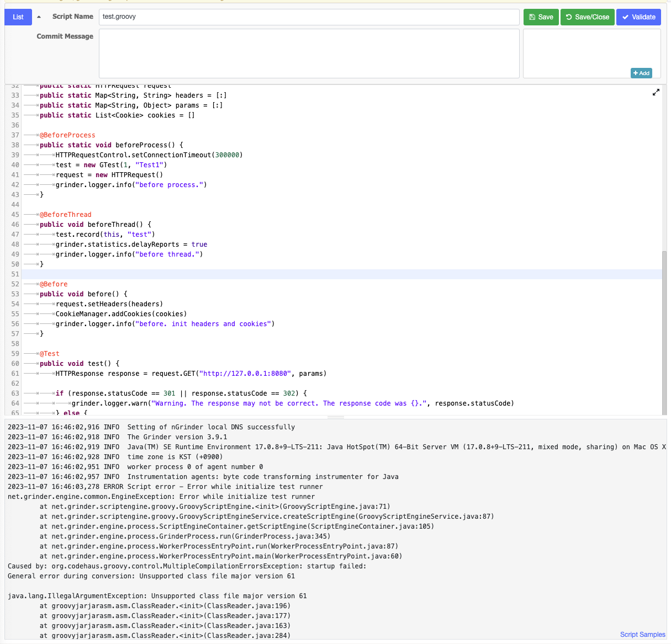Image resolution: width=671 pixels, height=644 pixels.
Task: Click line number 61 in gutter
Action: point(15,374)
